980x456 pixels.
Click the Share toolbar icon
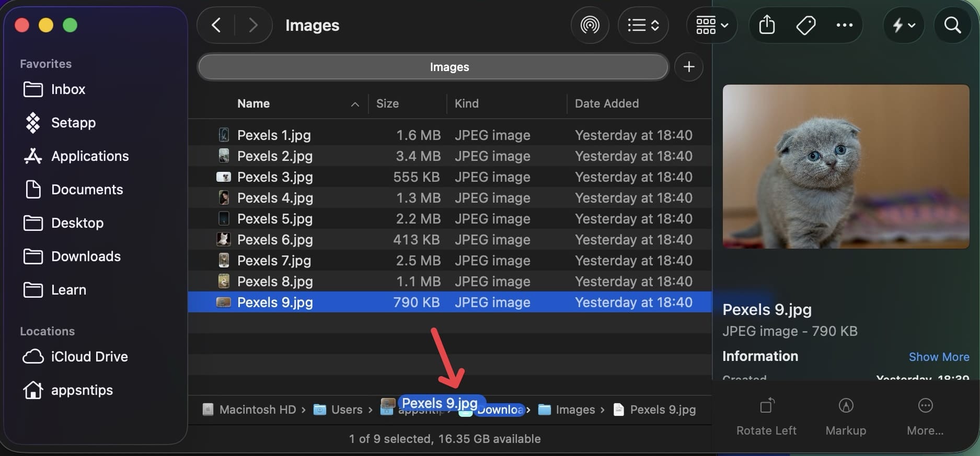coord(767,25)
